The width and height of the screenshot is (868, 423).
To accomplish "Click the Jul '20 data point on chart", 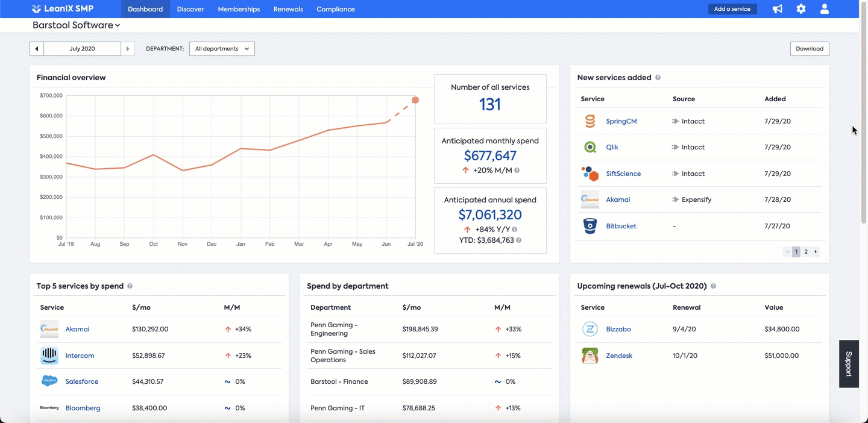I will point(415,100).
